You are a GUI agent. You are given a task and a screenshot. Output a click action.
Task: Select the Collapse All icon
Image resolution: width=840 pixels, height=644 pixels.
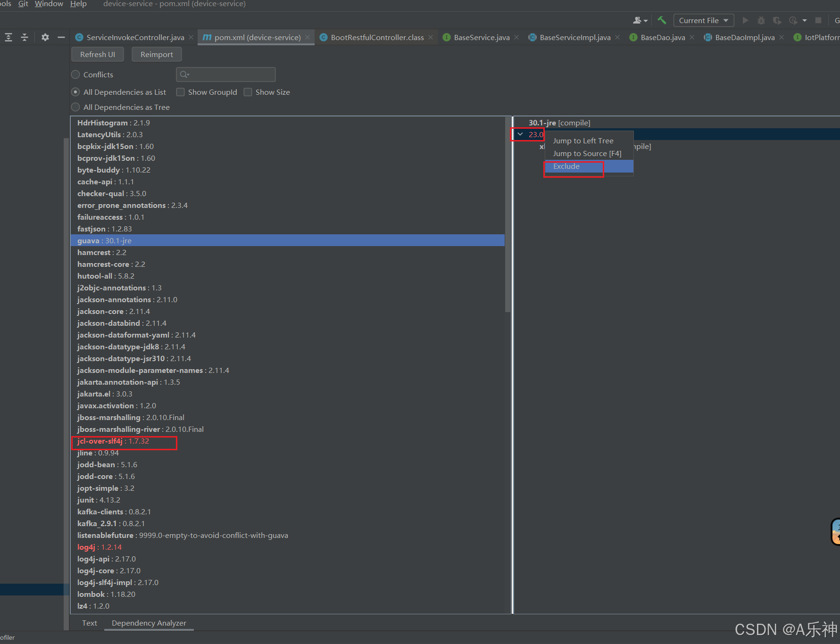(24, 37)
